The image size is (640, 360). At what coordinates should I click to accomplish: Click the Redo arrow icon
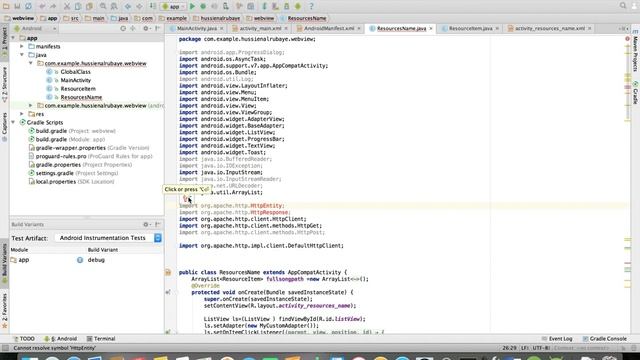pos(53,6)
